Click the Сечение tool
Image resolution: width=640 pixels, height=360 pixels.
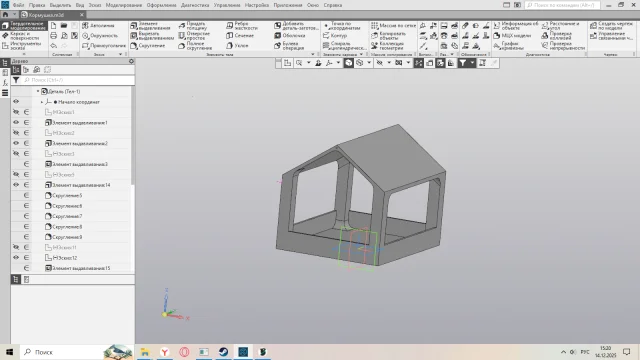(240, 36)
